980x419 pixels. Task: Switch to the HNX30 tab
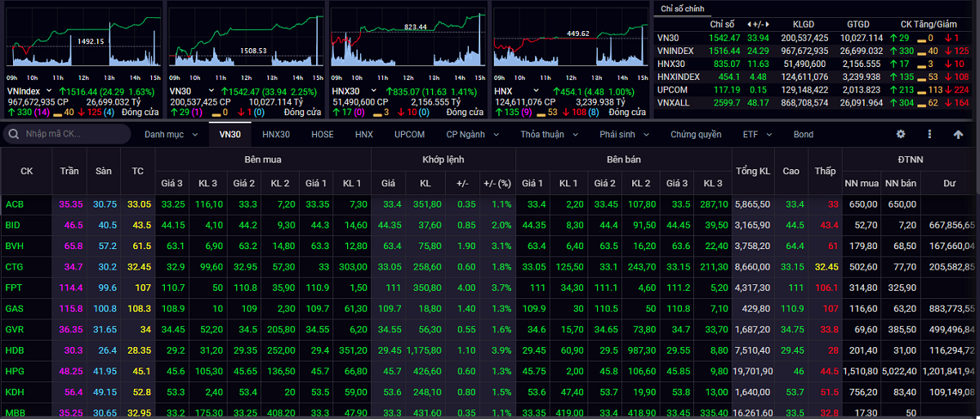(x=276, y=134)
